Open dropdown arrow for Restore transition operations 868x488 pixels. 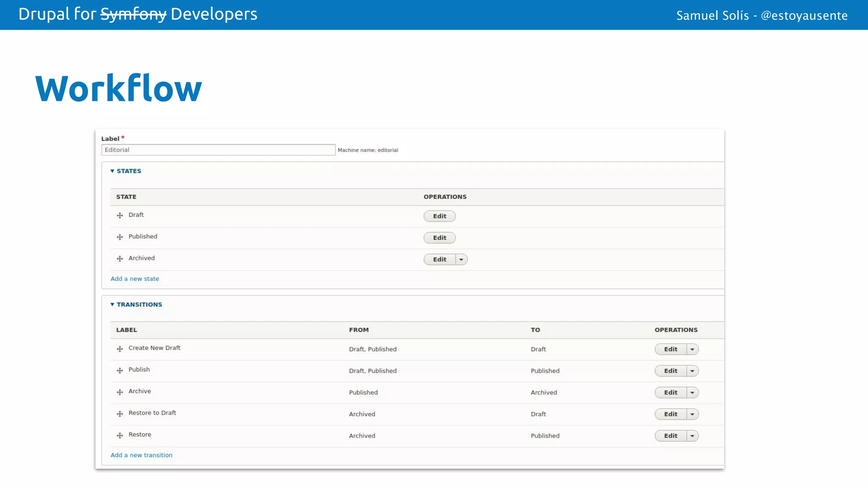pos(692,436)
